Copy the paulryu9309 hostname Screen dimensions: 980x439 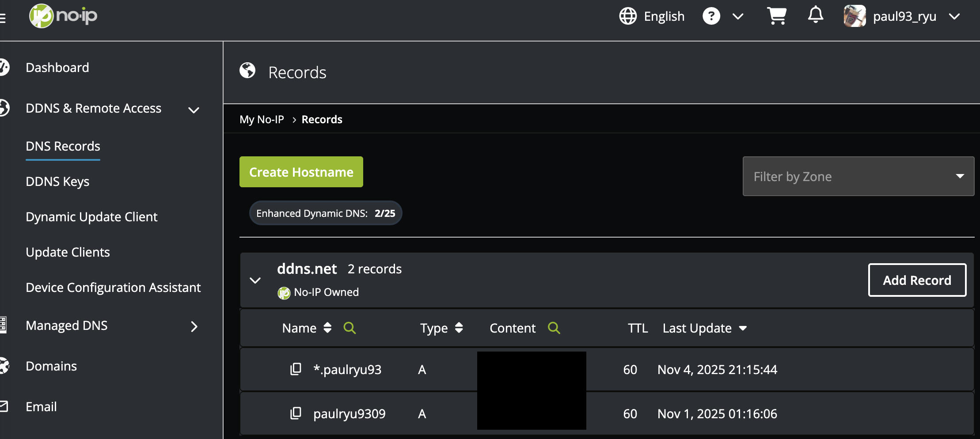[296, 413]
